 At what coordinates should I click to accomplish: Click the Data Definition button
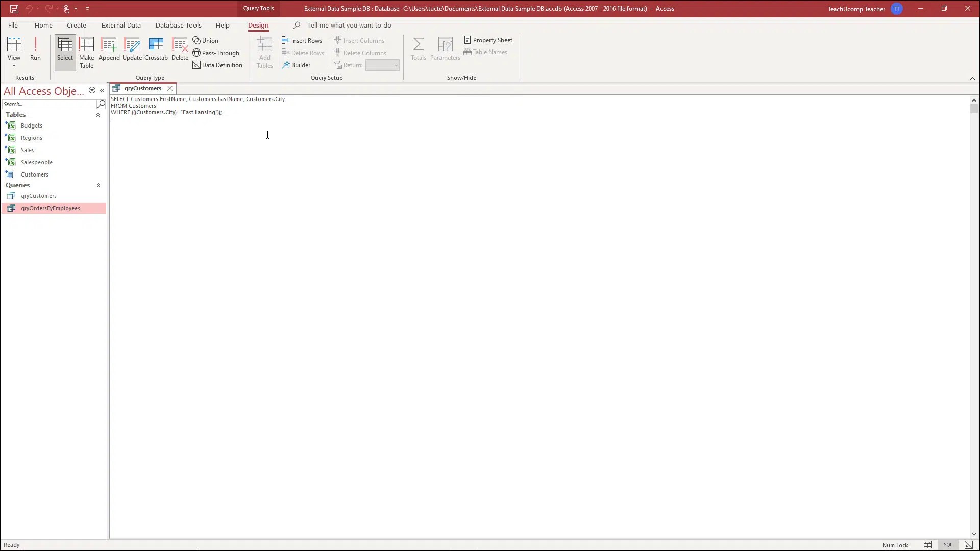[217, 65]
